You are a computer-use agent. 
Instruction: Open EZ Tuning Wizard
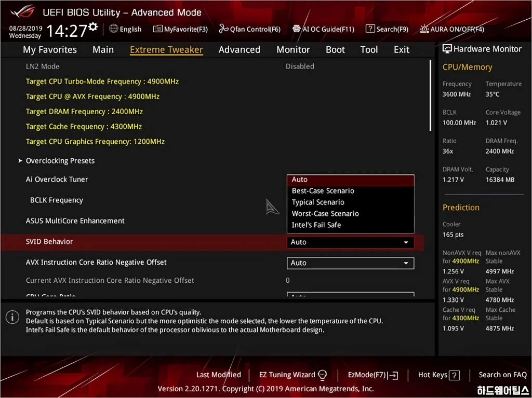coord(293,375)
